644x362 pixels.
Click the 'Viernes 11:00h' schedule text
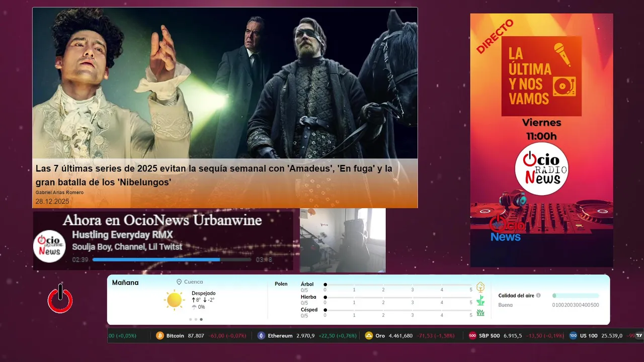pos(541,129)
